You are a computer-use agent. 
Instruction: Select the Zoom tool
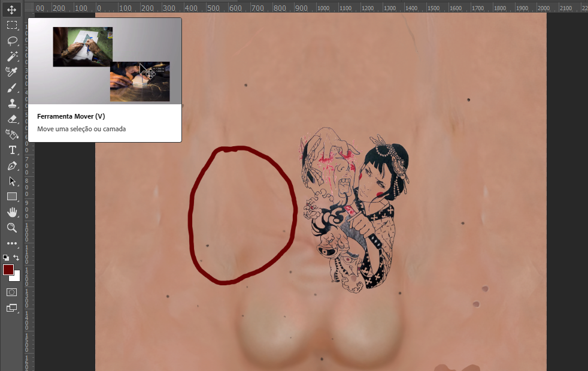pyautogui.click(x=12, y=228)
